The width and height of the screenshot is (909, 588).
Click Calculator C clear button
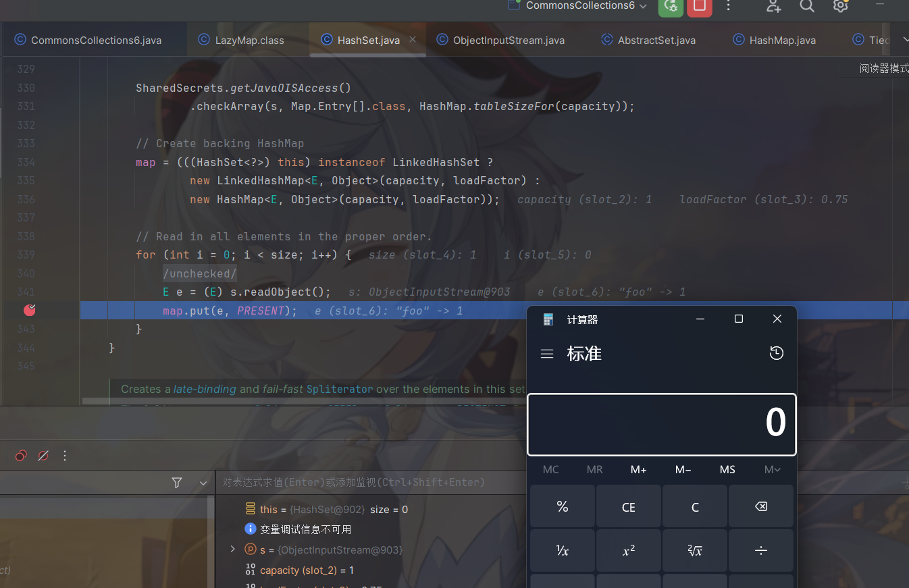coord(695,506)
